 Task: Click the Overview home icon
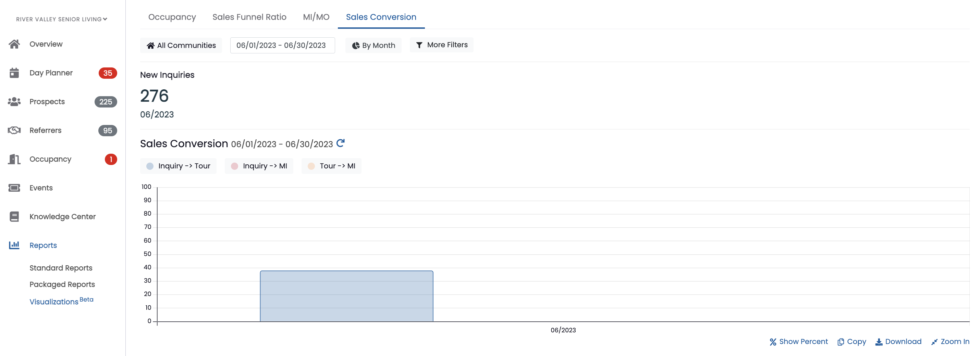(x=14, y=44)
